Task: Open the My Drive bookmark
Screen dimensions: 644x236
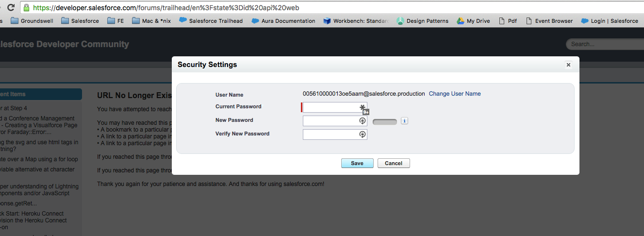Action: pos(473,21)
